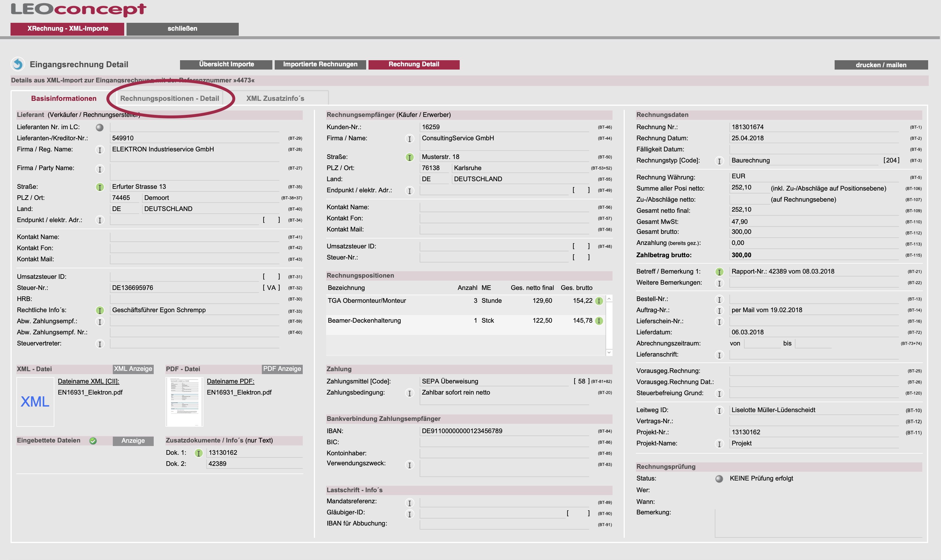Image resolution: width=941 pixels, height=560 pixels.
Task: Open info icon next to Verwendungszweck
Action: pyautogui.click(x=409, y=465)
